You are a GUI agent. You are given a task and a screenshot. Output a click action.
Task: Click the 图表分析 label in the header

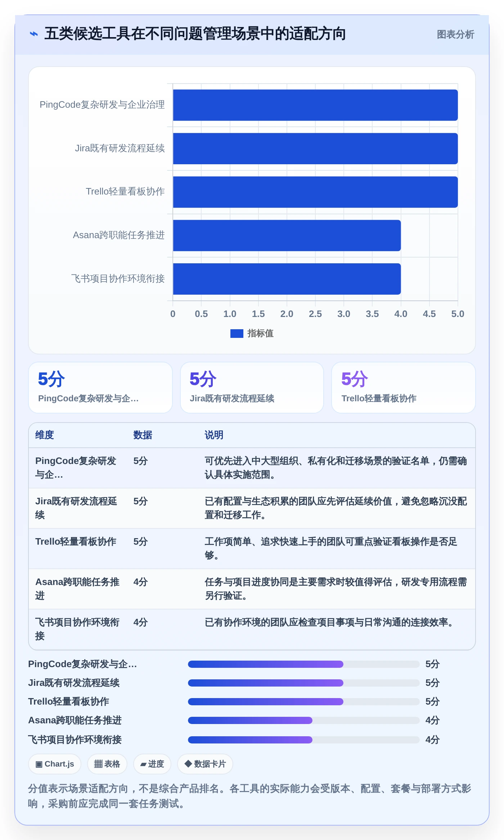[x=455, y=35]
